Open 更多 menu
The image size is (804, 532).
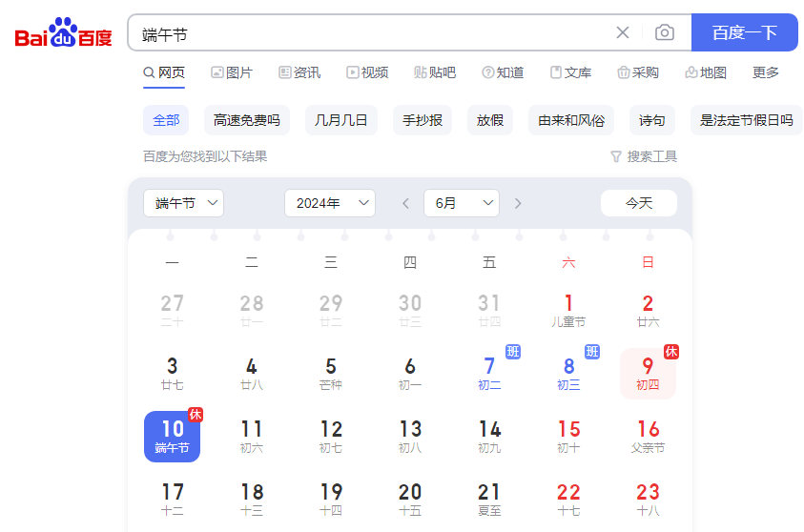coord(766,72)
